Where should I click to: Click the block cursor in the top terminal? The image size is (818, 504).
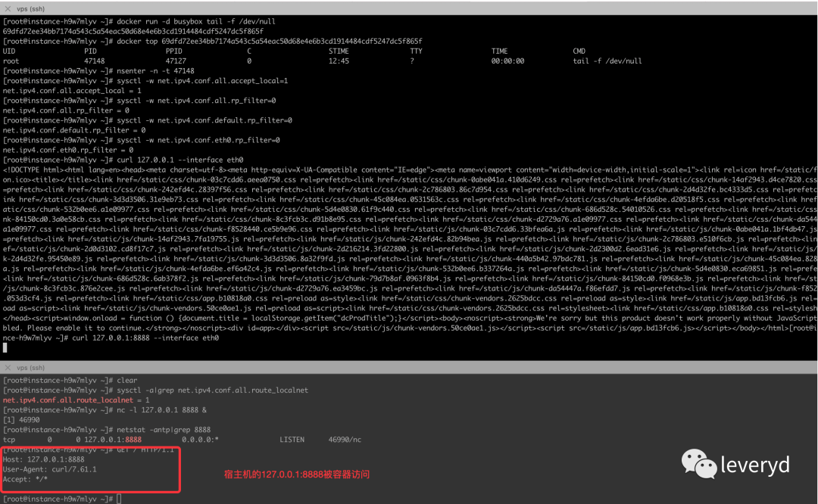[5, 347]
